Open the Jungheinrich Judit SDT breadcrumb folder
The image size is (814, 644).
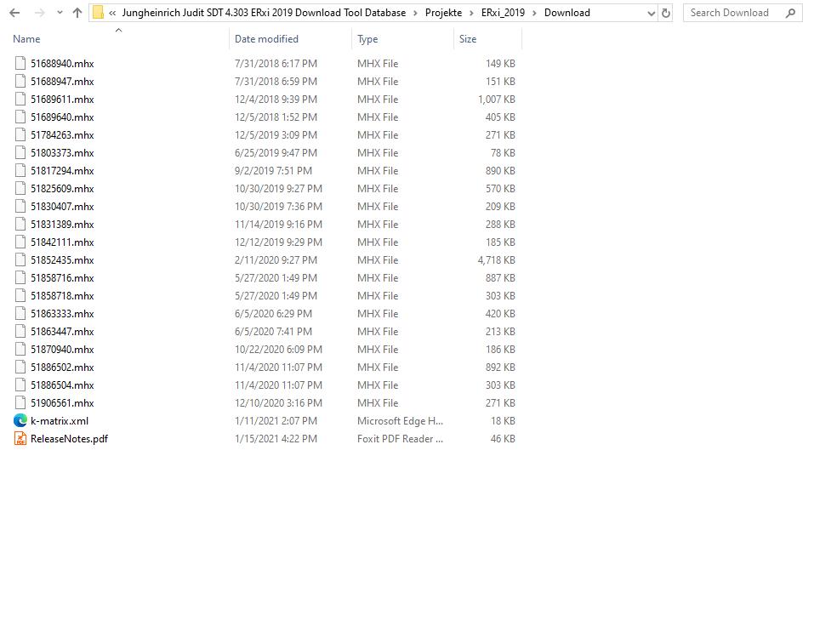[x=264, y=13]
